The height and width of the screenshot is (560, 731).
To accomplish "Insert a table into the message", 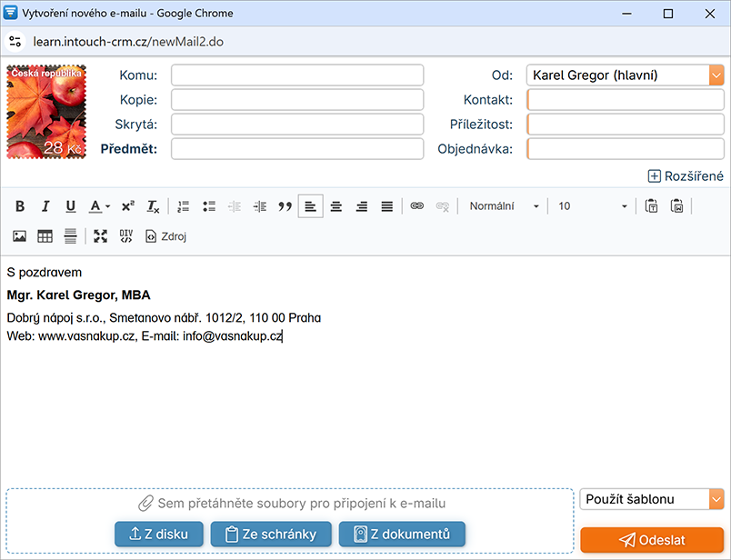I will (45, 236).
